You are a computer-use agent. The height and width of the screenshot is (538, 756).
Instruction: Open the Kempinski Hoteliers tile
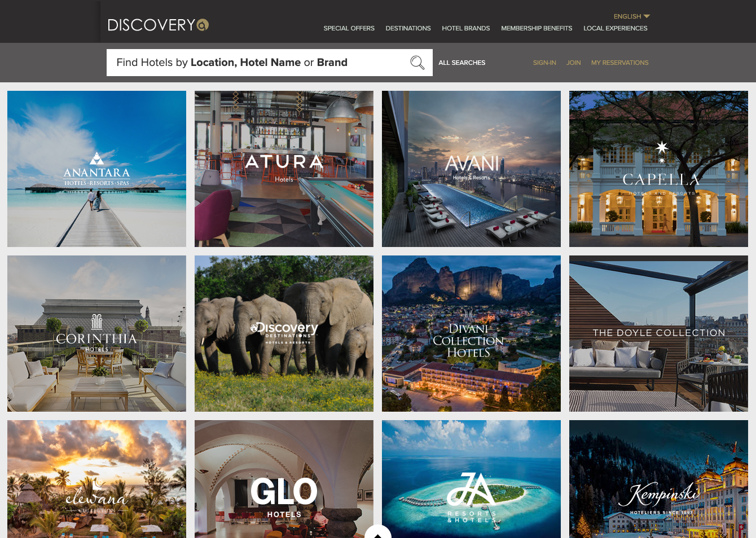click(658, 479)
